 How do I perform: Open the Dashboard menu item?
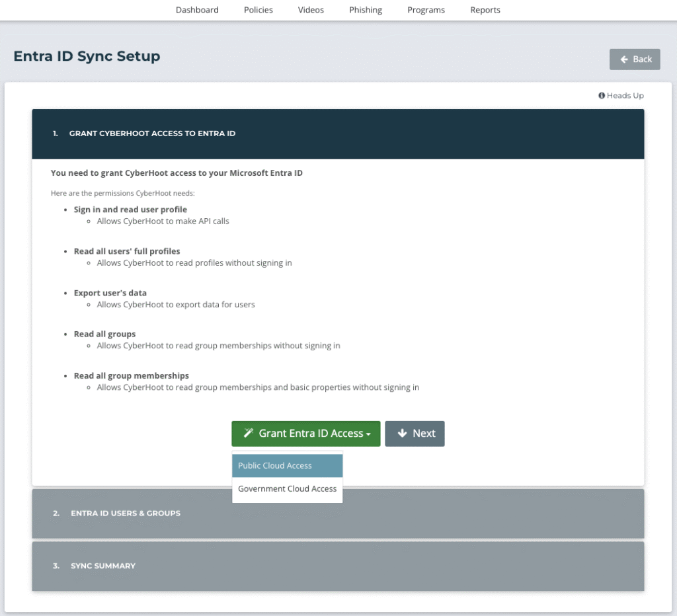pos(197,10)
